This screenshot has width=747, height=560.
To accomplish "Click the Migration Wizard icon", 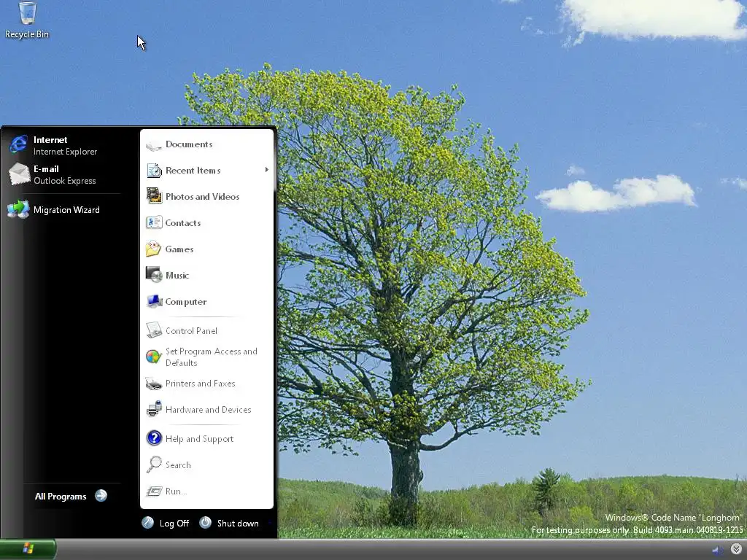I will [x=18, y=209].
